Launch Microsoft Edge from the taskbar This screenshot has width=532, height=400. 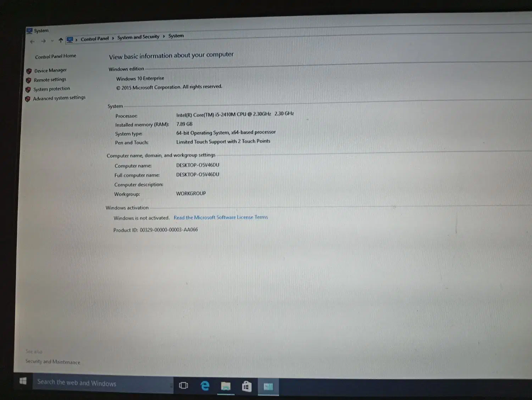[x=205, y=385]
